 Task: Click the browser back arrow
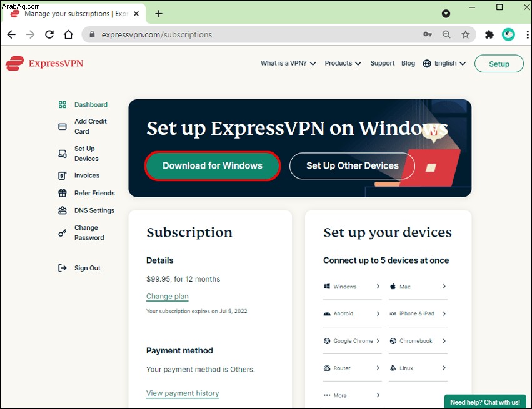point(11,34)
